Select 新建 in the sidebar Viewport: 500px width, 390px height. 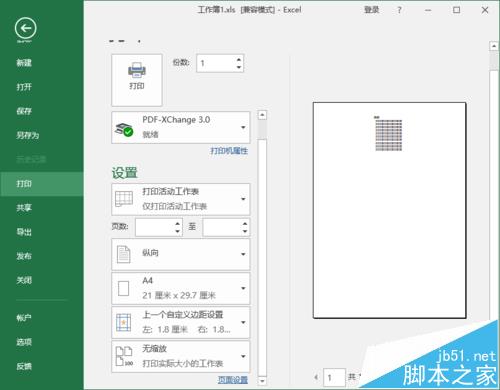[24, 63]
